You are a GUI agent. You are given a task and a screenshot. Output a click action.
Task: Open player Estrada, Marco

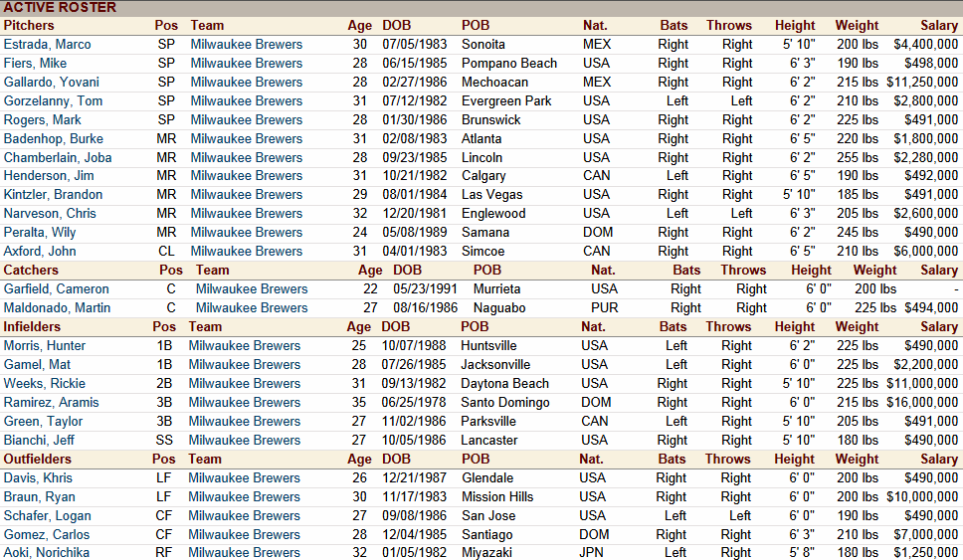(48, 44)
